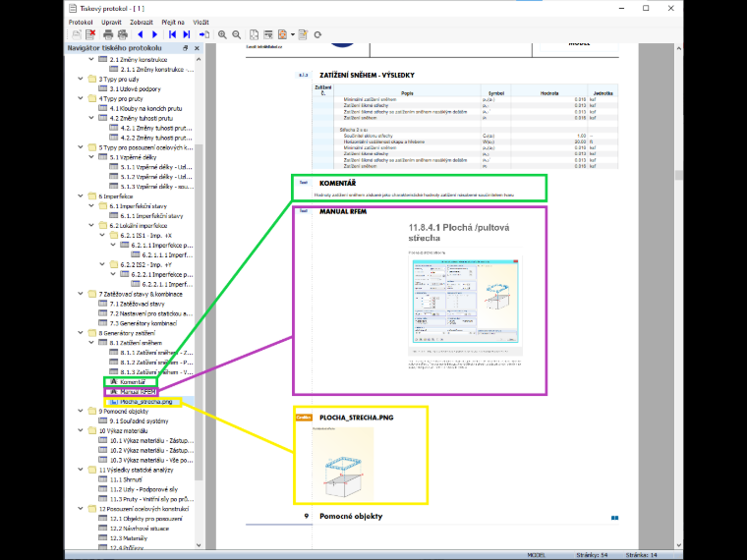Undock the protocol navigator panel
Screen dimensions: 747x560
coord(186,48)
